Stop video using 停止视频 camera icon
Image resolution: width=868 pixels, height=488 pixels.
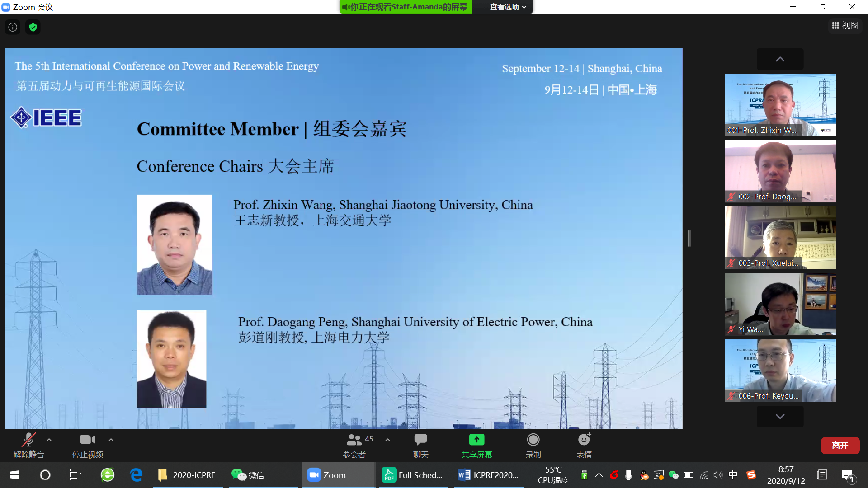pos(87,440)
